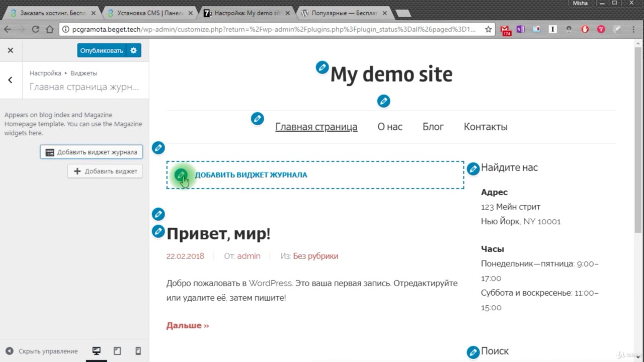Open the Блог menu item
The image size is (644, 362).
433,127
